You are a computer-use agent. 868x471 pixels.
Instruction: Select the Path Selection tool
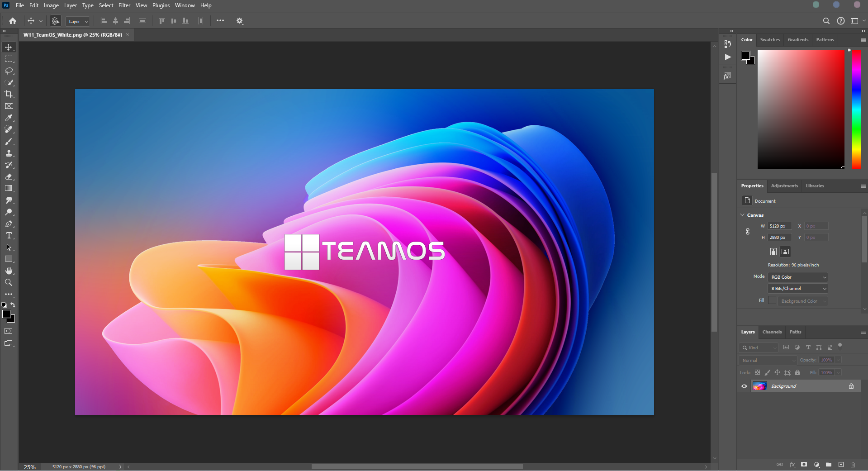pos(9,247)
